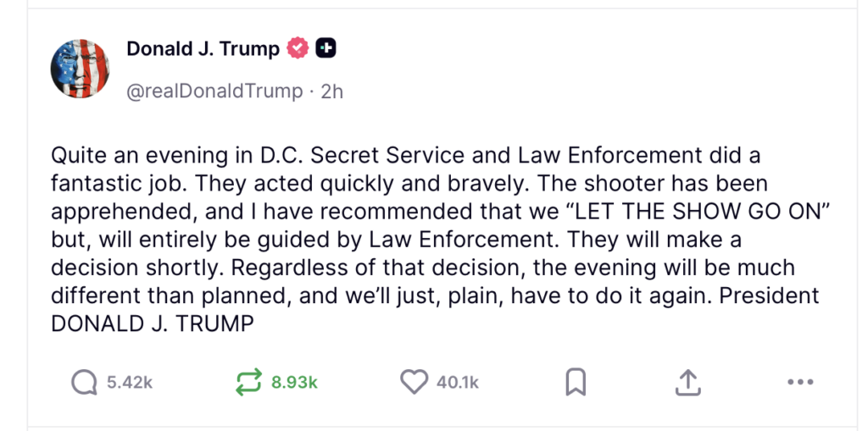Open Donald J. Trump's profile picture
Screen dimensions: 868x431
(x=79, y=68)
